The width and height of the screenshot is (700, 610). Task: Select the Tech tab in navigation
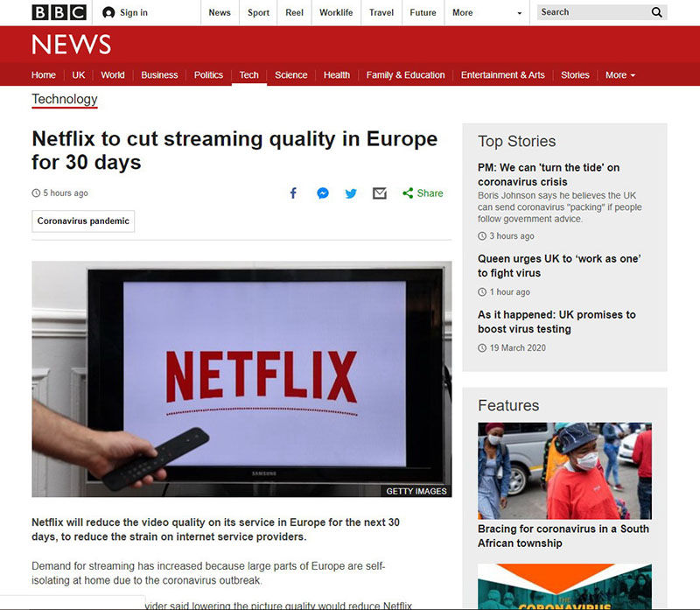249,75
